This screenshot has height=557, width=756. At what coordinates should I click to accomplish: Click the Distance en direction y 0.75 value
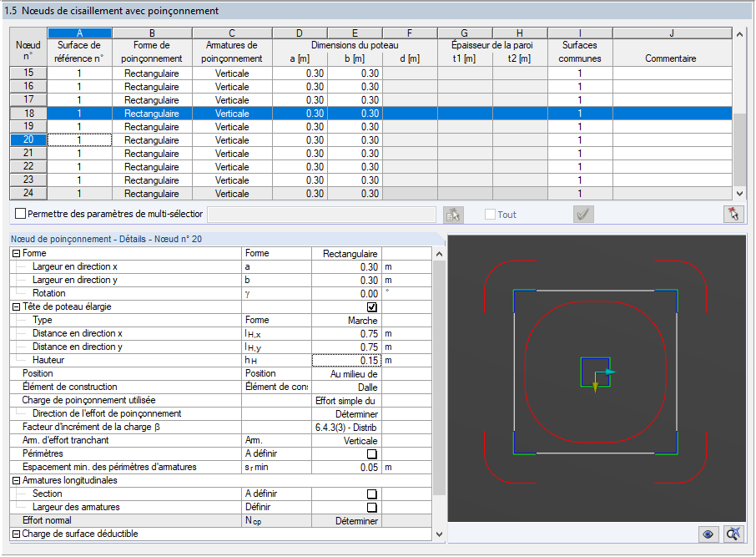pos(346,347)
